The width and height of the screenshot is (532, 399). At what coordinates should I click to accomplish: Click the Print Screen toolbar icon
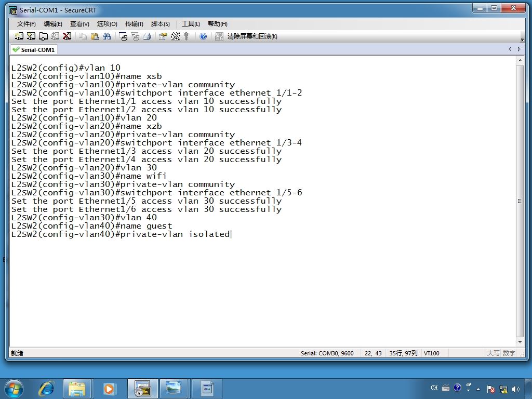[x=123, y=36]
